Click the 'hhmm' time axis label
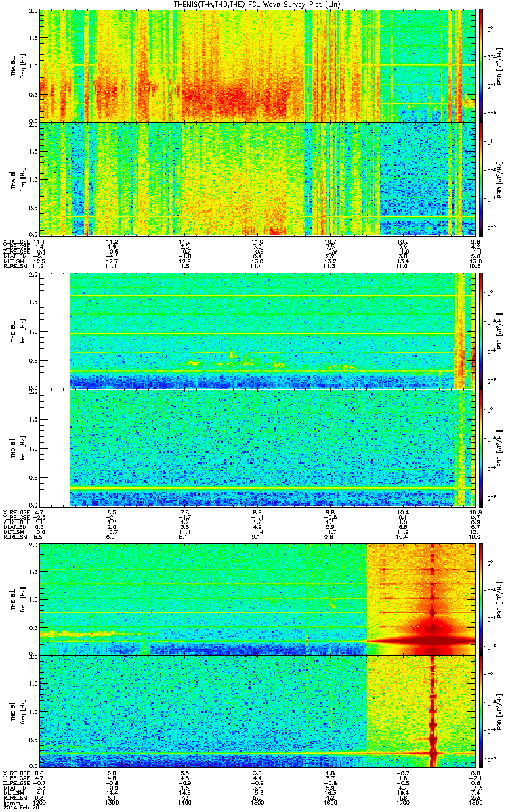The image size is (508, 812). pos(12,803)
